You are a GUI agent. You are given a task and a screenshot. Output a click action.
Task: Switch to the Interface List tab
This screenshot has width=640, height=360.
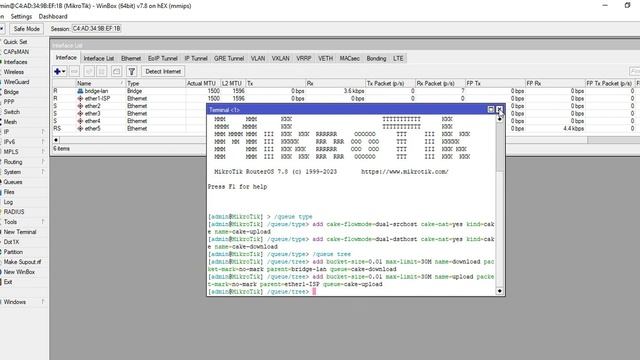click(99, 58)
